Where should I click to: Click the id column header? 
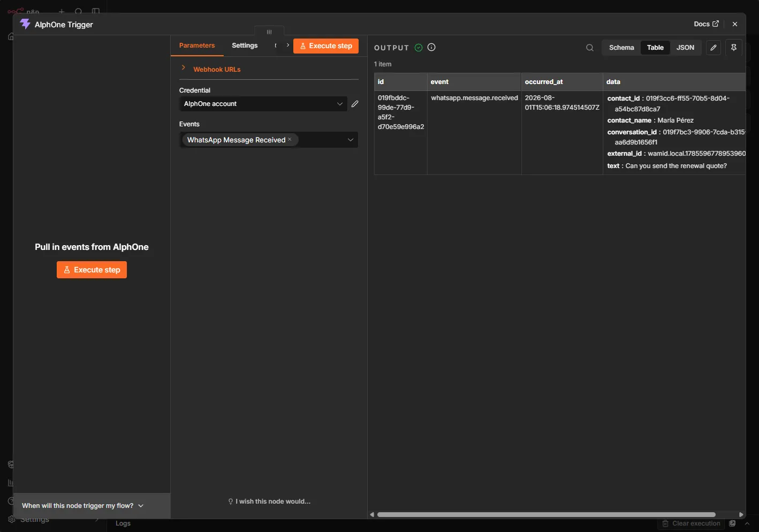pyautogui.click(x=400, y=82)
